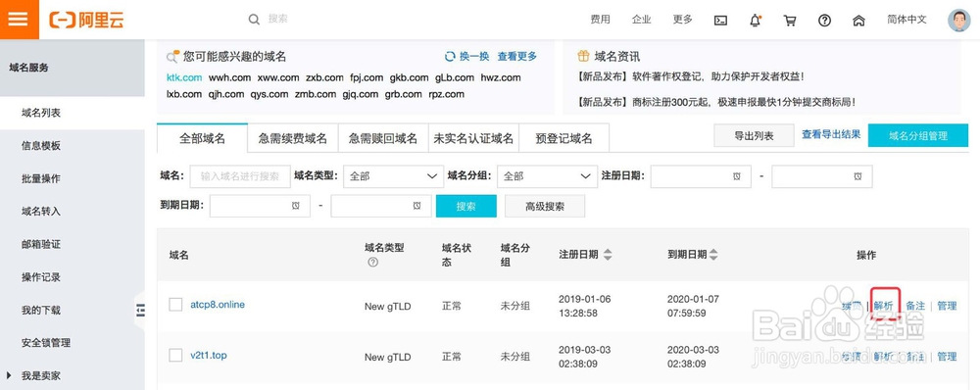Open 费用 in top menu

click(600, 20)
